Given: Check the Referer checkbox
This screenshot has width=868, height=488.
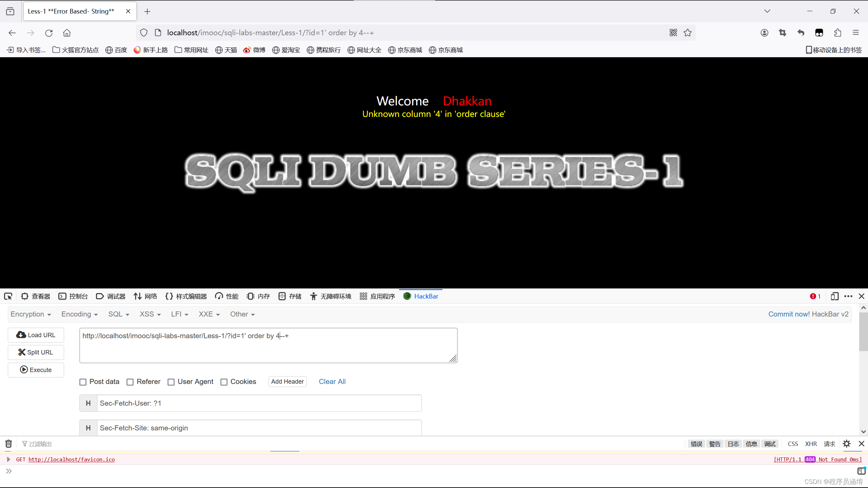Looking at the screenshot, I should point(130,382).
